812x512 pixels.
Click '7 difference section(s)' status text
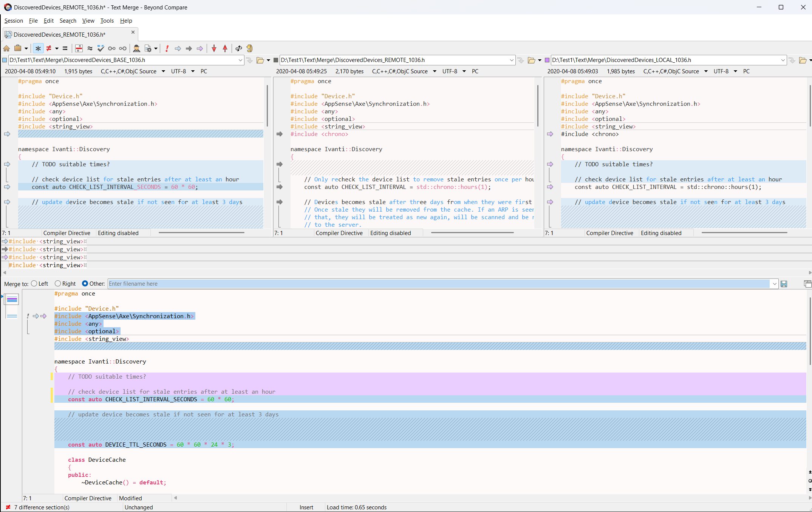click(42, 507)
